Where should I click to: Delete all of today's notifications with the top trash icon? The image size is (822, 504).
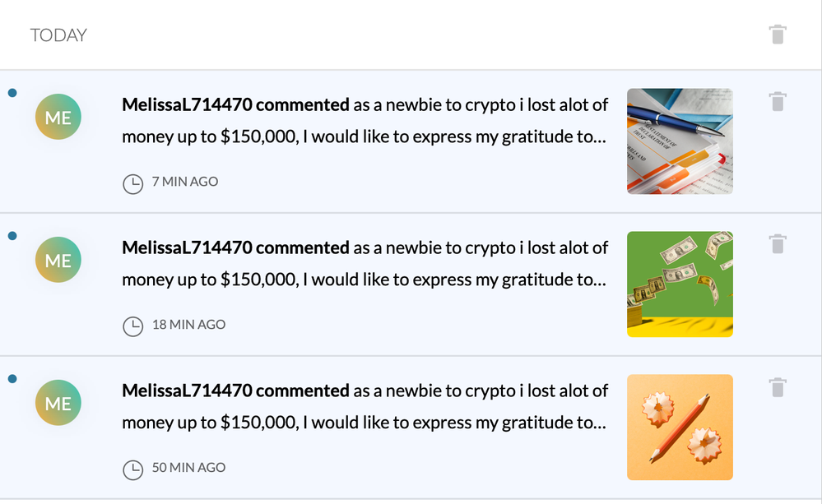point(778,35)
